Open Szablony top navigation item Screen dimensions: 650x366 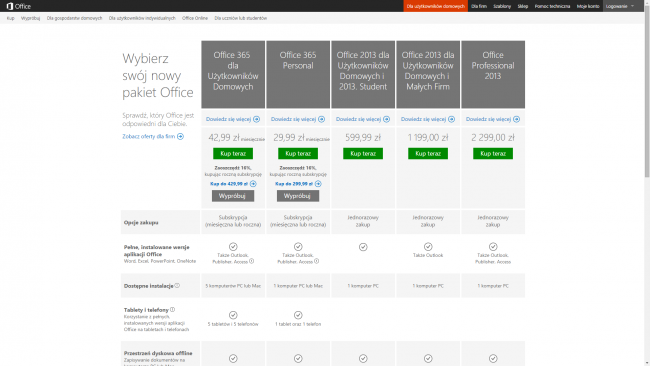[x=502, y=6]
